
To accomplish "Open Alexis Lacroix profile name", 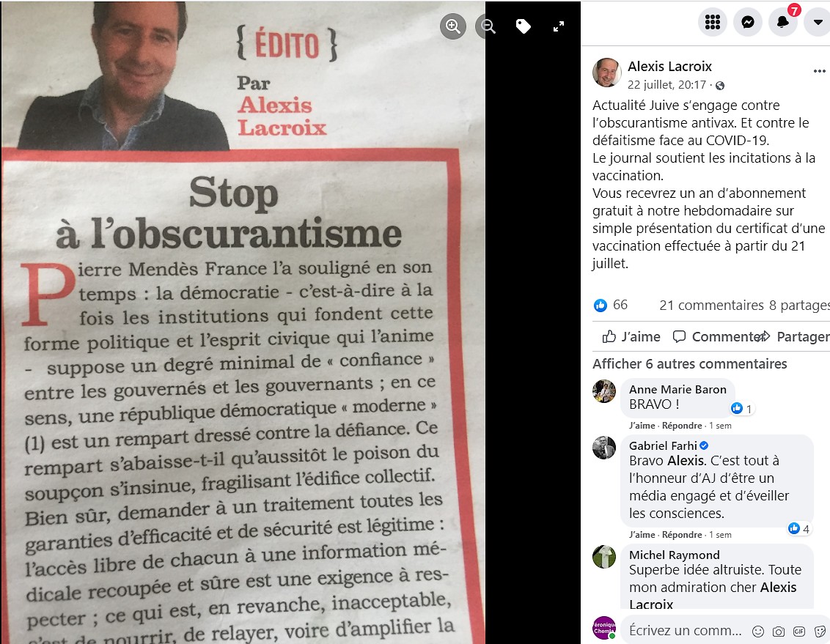I will pos(669,66).
